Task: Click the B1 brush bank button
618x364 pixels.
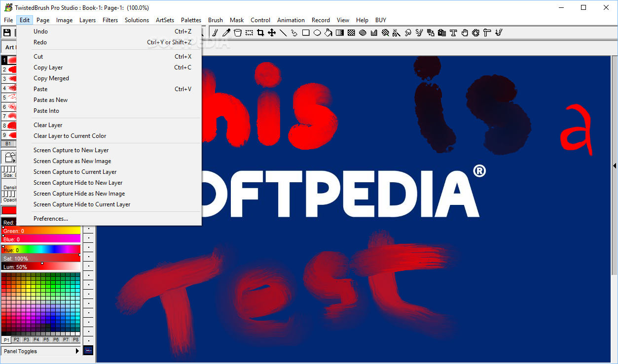Action: 8,144
